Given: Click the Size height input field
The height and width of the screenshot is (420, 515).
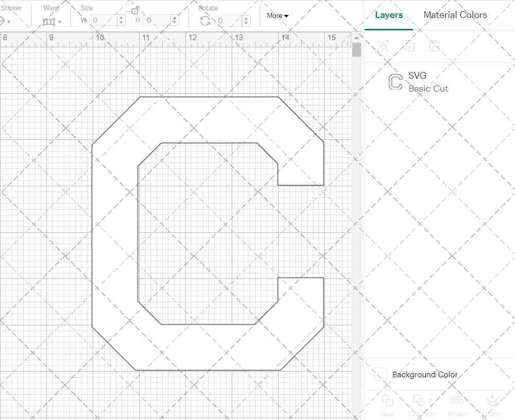Looking at the screenshot, I should click(158, 21).
